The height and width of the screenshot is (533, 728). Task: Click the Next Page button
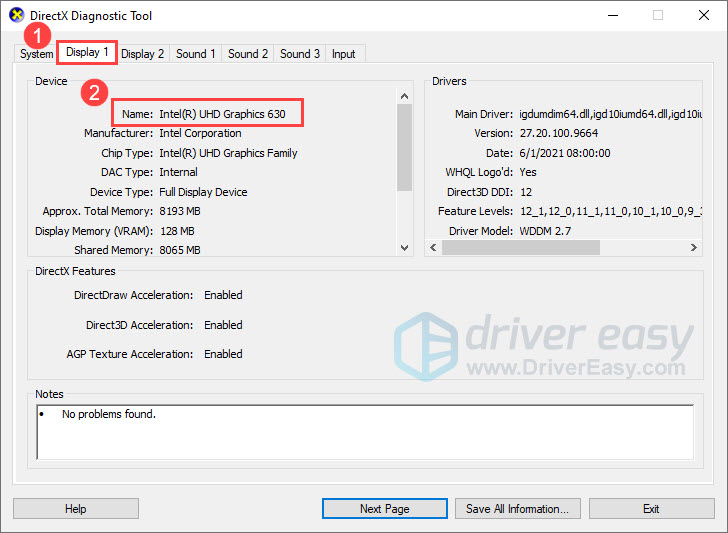point(384,509)
